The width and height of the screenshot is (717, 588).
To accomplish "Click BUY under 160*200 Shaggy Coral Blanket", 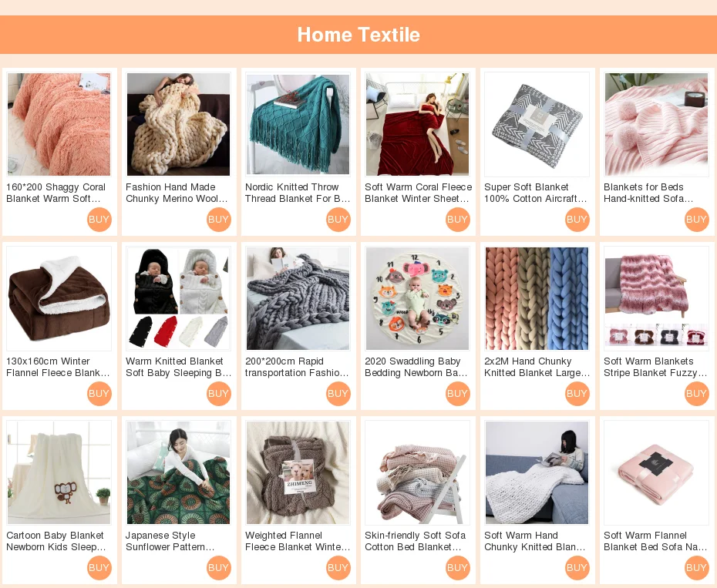I will pos(99,220).
